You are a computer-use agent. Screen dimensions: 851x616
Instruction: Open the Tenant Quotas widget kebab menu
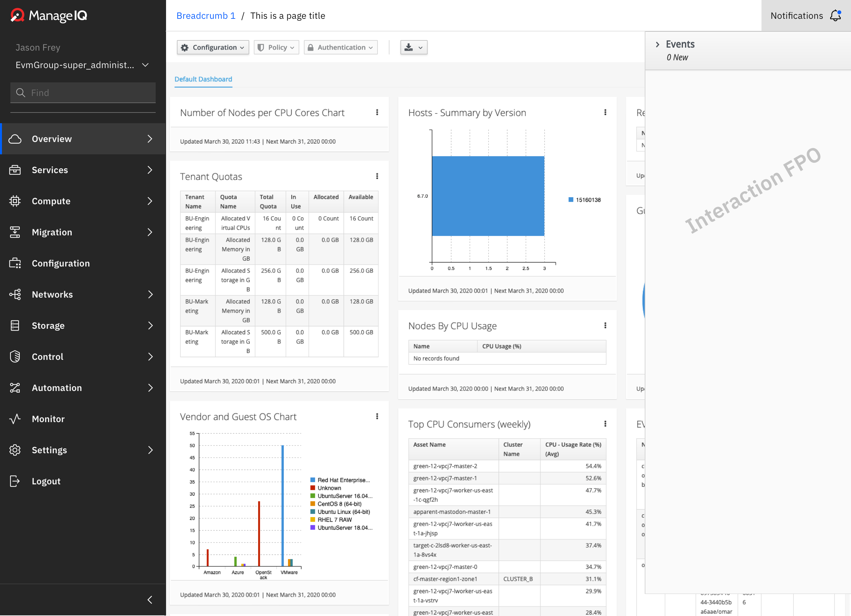point(377,176)
